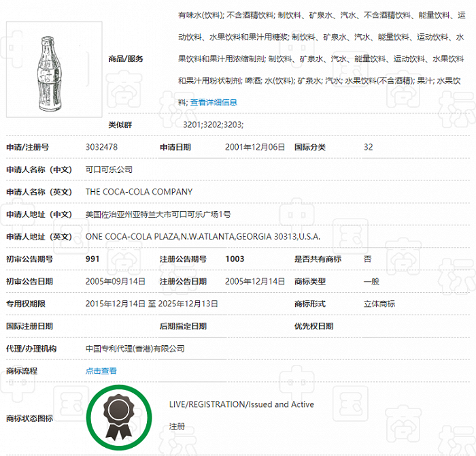The height and width of the screenshot is (456, 476).
Task: Select the agency name 中国专利代理(香港)有限公司
Action: point(135,348)
